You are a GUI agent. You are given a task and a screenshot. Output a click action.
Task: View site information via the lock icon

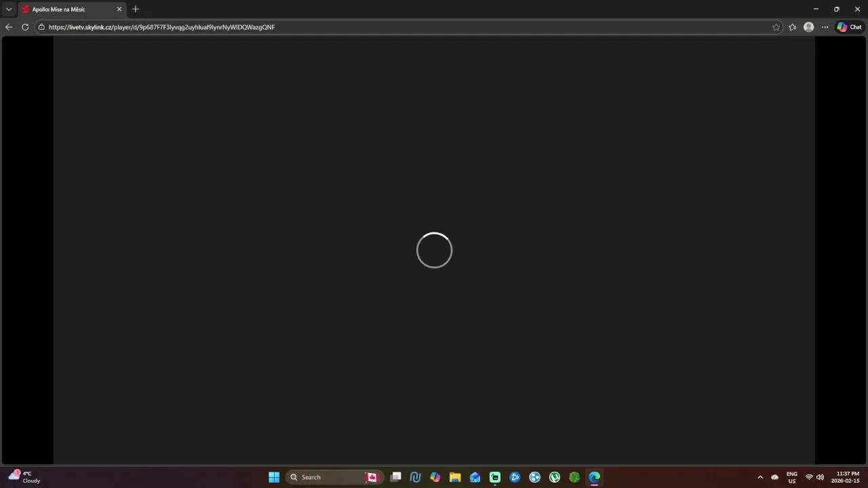41,27
